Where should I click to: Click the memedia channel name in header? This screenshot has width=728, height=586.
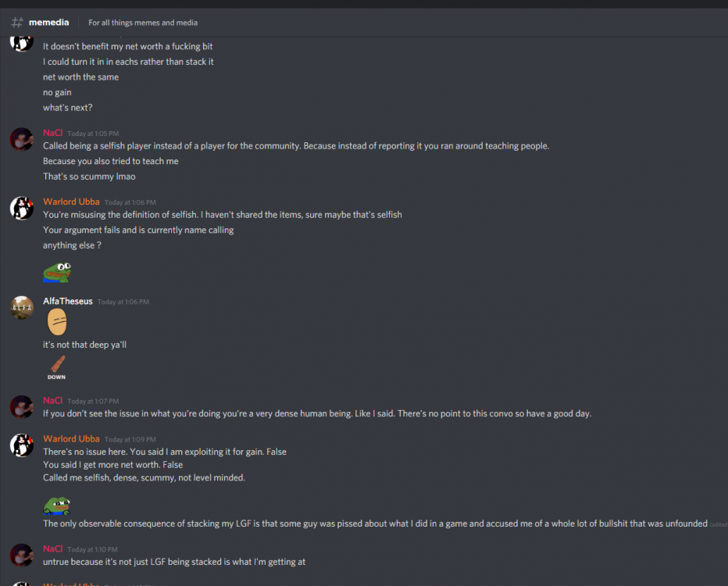coord(48,23)
